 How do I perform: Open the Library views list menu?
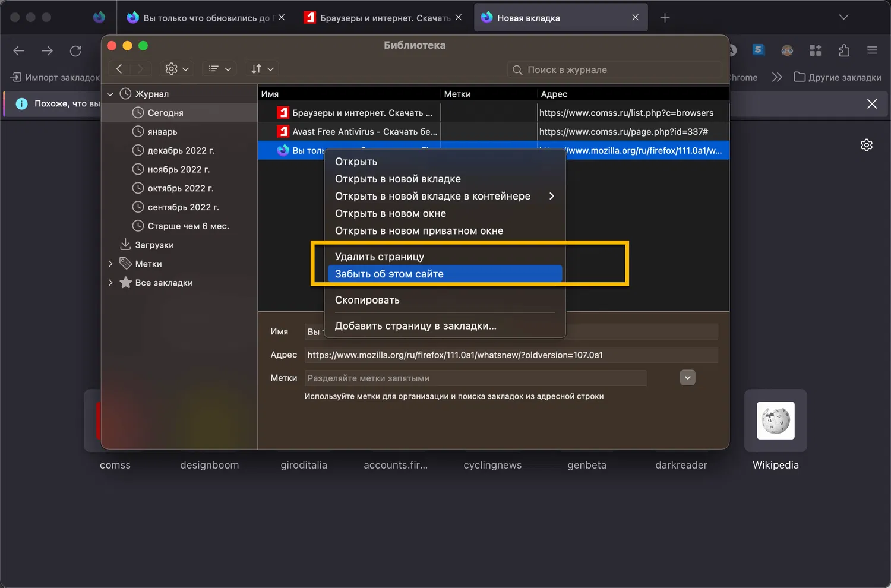(x=219, y=69)
